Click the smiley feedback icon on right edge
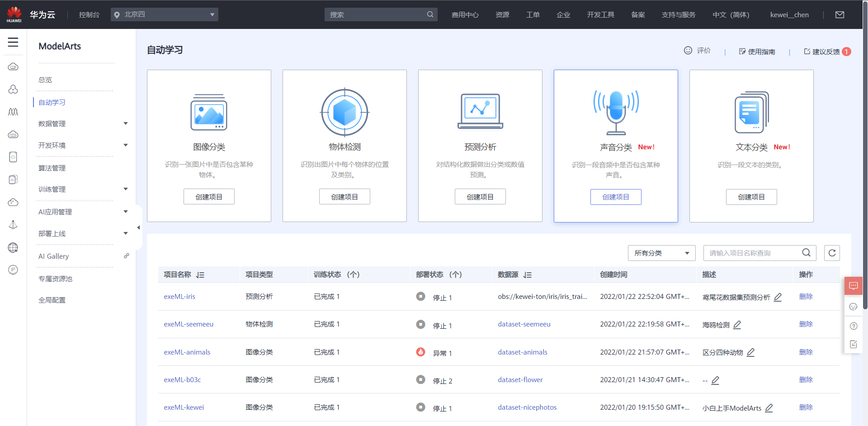The height and width of the screenshot is (426, 868). (854, 307)
